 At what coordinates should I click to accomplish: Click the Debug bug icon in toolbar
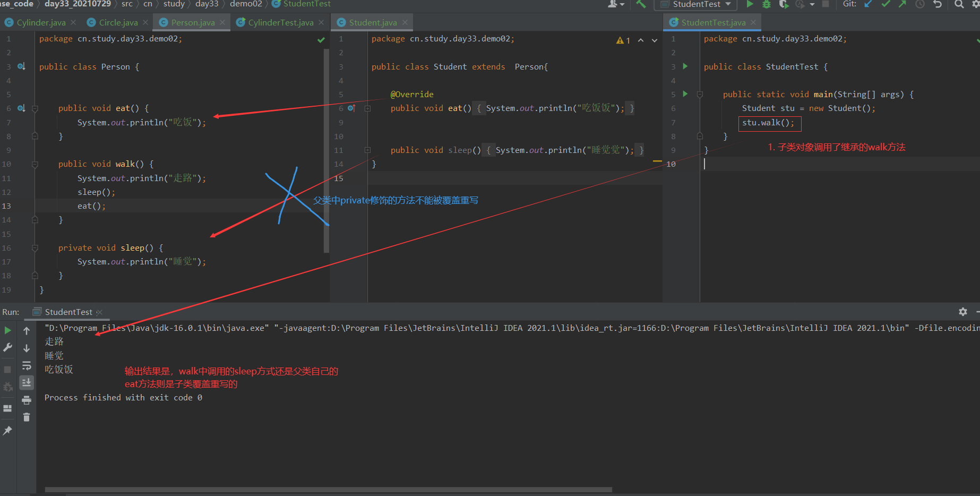pos(767,4)
